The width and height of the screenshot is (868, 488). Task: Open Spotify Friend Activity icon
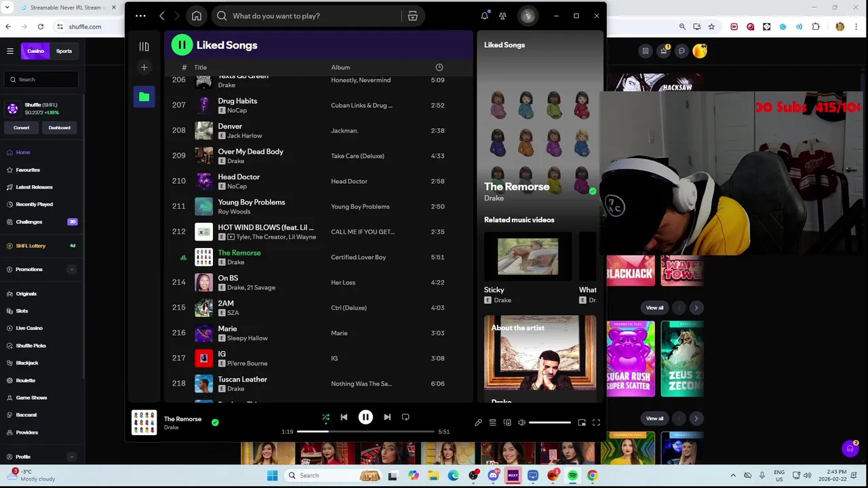(x=502, y=16)
